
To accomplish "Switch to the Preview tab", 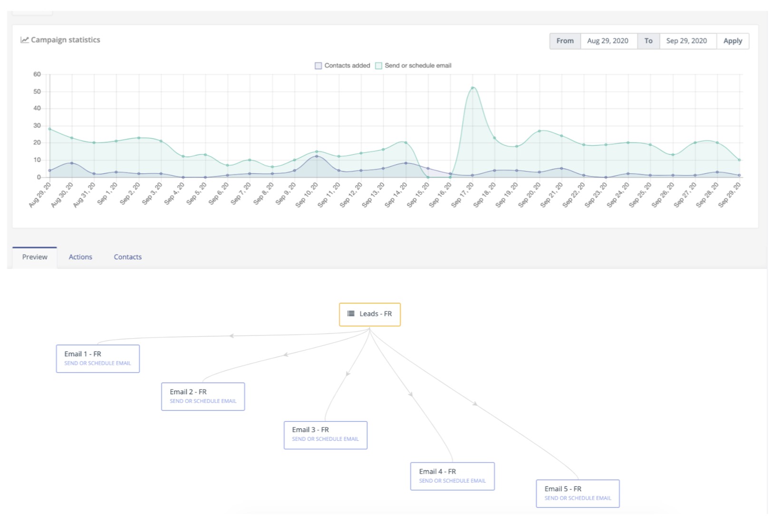I will point(35,257).
